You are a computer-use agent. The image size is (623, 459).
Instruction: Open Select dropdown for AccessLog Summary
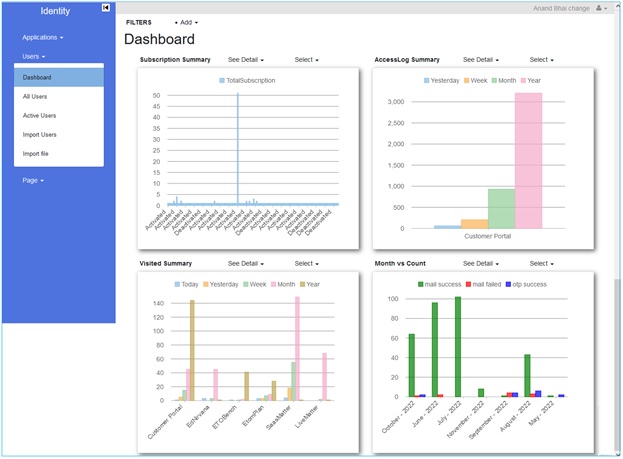543,60
